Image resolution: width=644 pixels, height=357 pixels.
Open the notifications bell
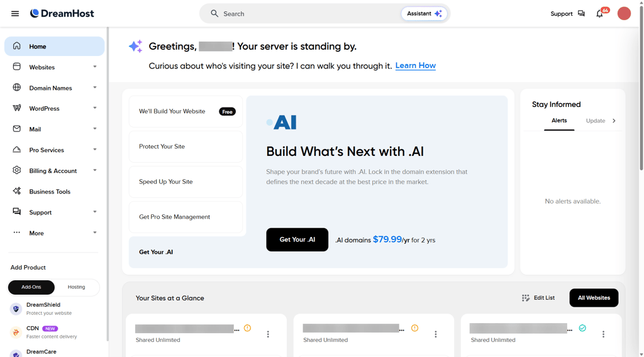point(599,14)
